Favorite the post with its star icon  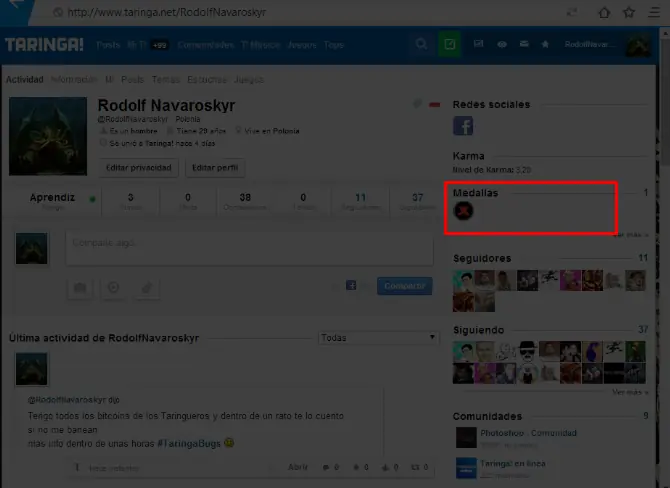(356, 467)
